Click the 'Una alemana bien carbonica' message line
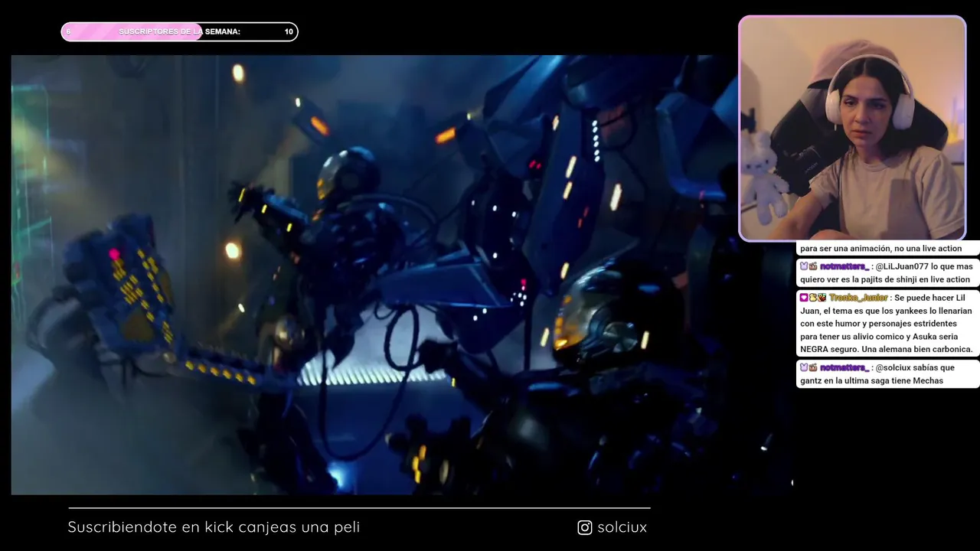This screenshot has width=980, height=551. click(887, 349)
